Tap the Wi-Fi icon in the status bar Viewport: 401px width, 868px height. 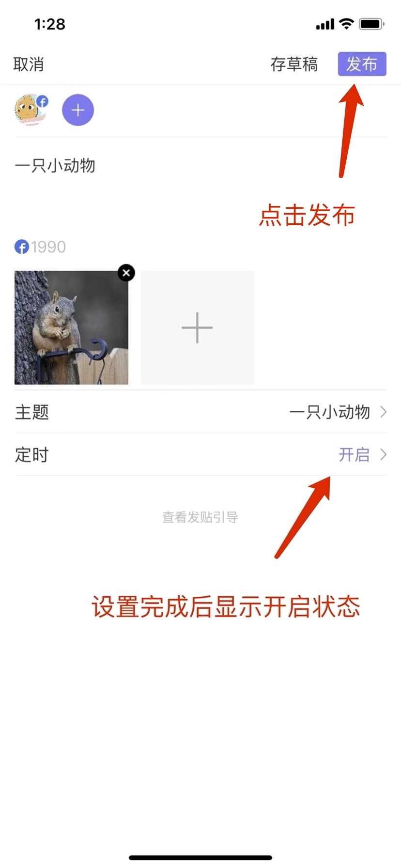point(346,24)
